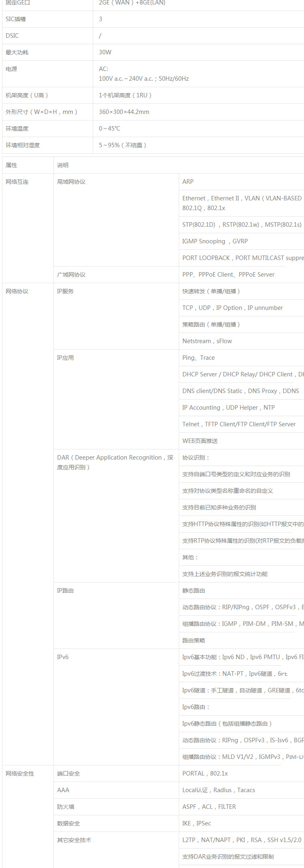Select the 静态路由 cell
Image resolution: width=304 pixels, height=868 pixels.
194,591
